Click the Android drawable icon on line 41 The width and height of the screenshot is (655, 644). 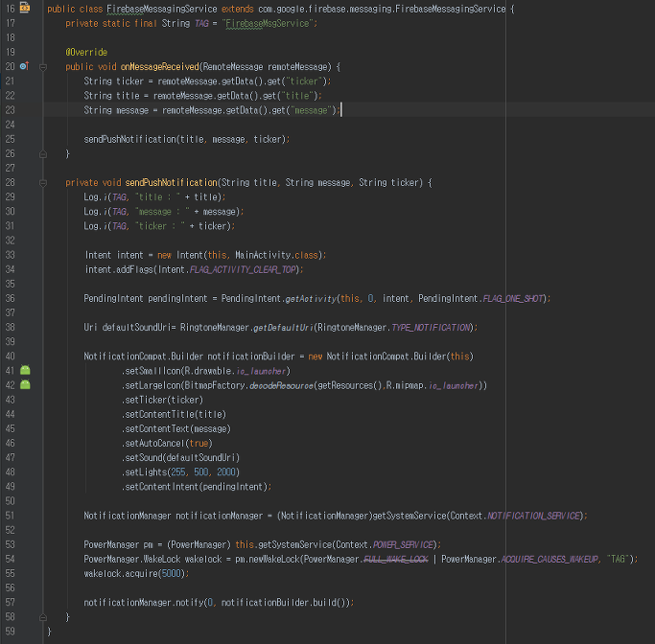25,370
